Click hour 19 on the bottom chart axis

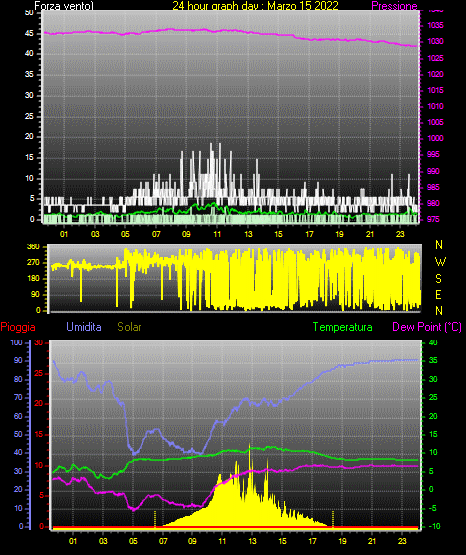342,541
